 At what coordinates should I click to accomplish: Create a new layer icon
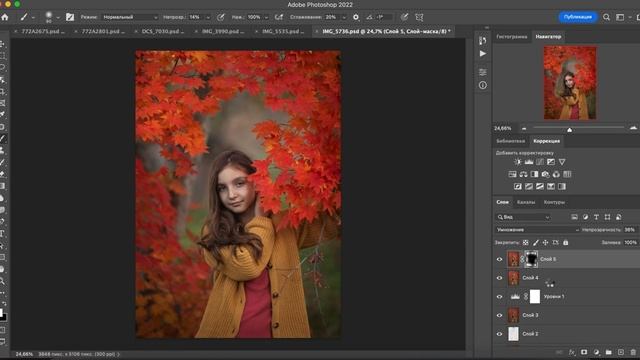[621, 352]
